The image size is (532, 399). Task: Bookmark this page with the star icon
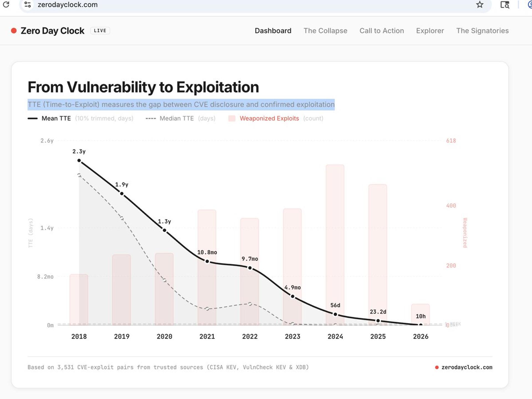[480, 4]
